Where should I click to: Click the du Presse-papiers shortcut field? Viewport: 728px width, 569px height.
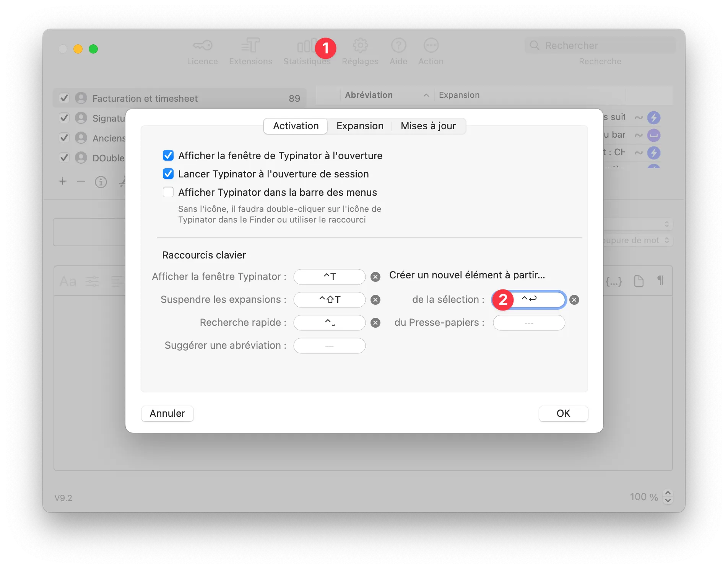[529, 322]
